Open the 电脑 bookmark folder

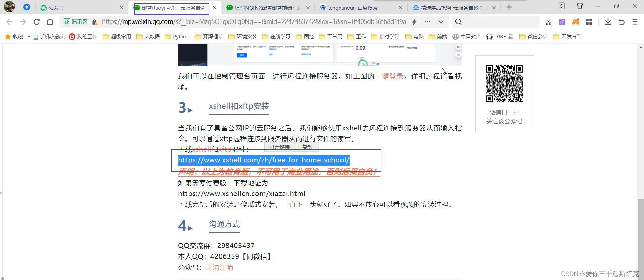[415, 37]
